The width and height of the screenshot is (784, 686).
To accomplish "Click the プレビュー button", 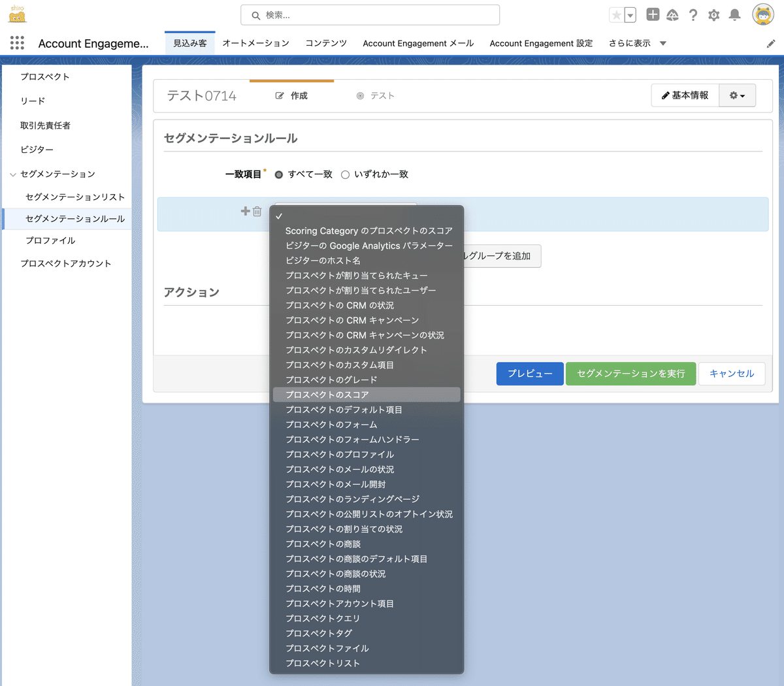I will click(x=530, y=374).
